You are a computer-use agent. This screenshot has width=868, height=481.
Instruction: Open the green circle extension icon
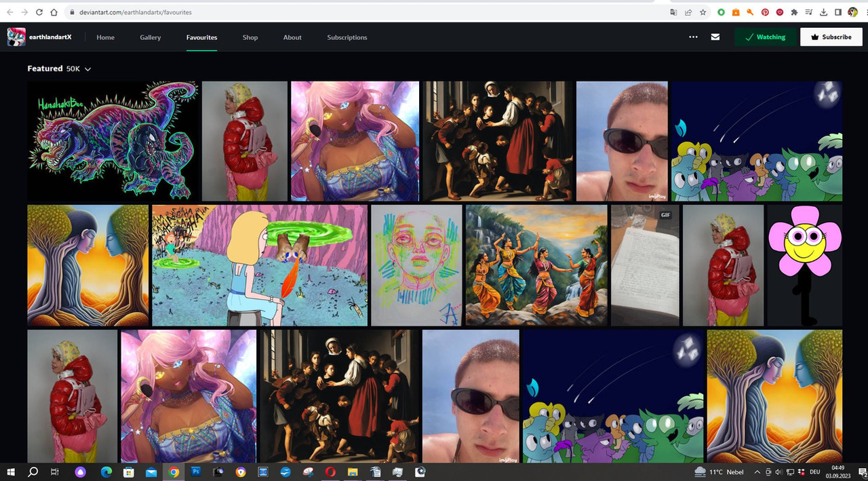[721, 12]
